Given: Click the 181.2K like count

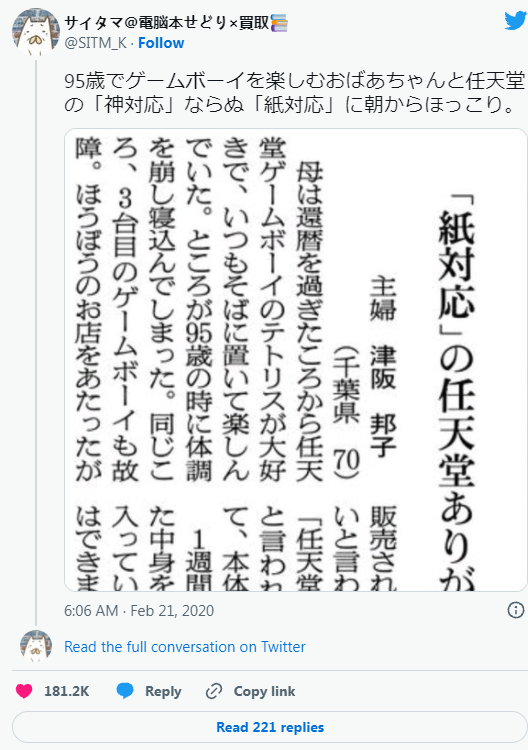Looking at the screenshot, I should [x=66, y=691].
